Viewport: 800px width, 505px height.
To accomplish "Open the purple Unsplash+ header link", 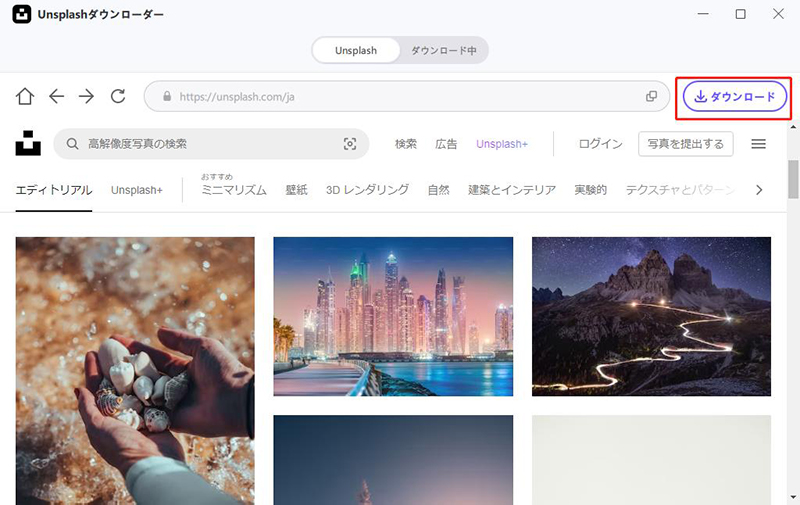I will pyautogui.click(x=502, y=144).
